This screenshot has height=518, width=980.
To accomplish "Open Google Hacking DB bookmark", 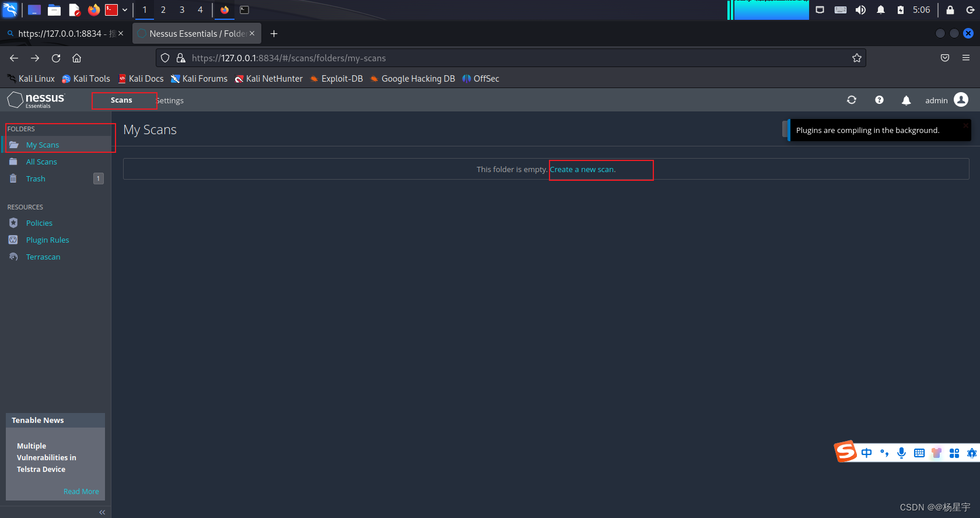I will click(412, 79).
